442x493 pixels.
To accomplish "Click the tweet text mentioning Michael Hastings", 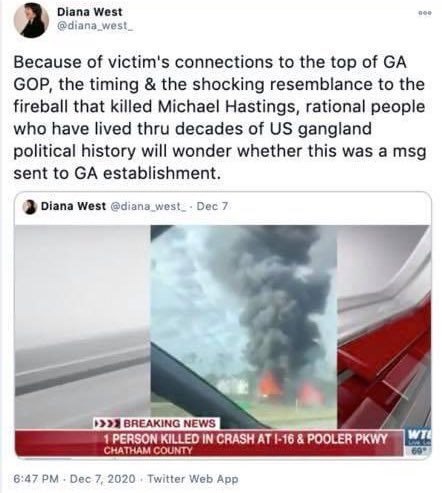I will click(x=220, y=117).
